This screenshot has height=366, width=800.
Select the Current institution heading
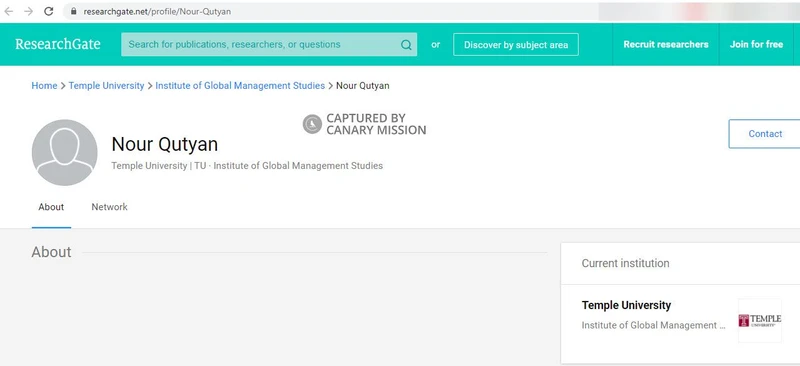[x=626, y=263]
